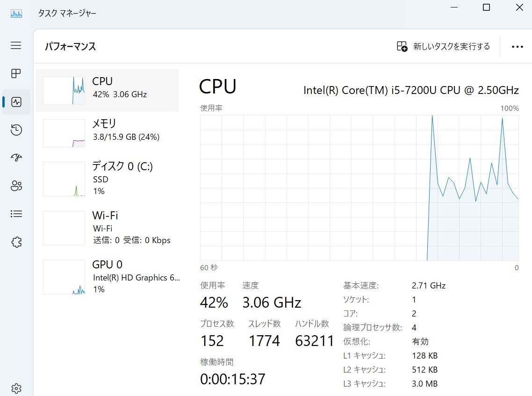Select the メモリ performance item

click(108, 133)
